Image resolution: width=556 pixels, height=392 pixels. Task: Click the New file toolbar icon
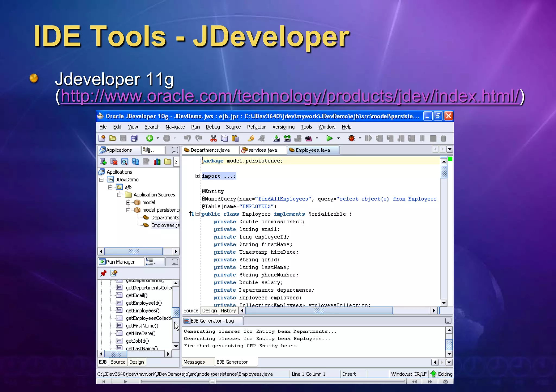[102, 138]
